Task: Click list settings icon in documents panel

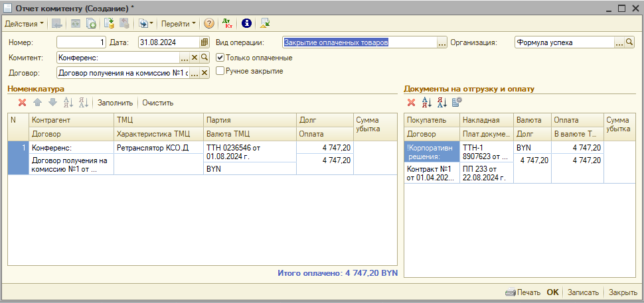Action: [x=457, y=102]
